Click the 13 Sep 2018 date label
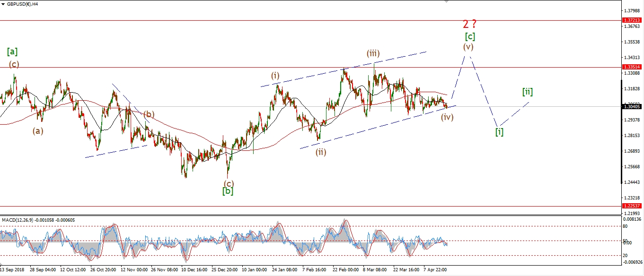This screenshot has width=644, height=276. (13, 271)
